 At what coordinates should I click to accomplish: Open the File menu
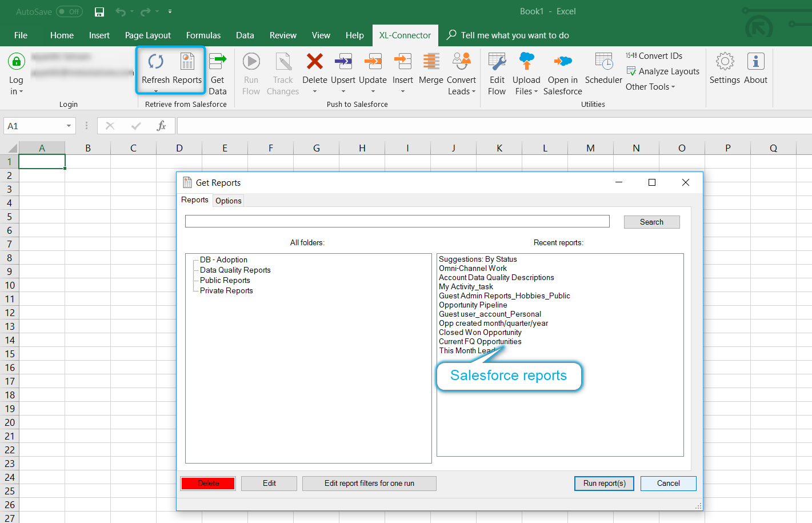21,35
